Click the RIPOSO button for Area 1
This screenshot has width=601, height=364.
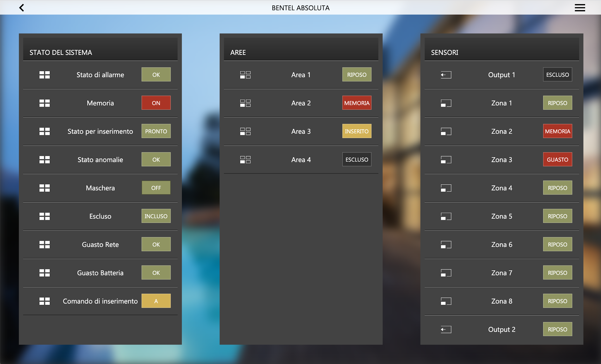[357, 75]
